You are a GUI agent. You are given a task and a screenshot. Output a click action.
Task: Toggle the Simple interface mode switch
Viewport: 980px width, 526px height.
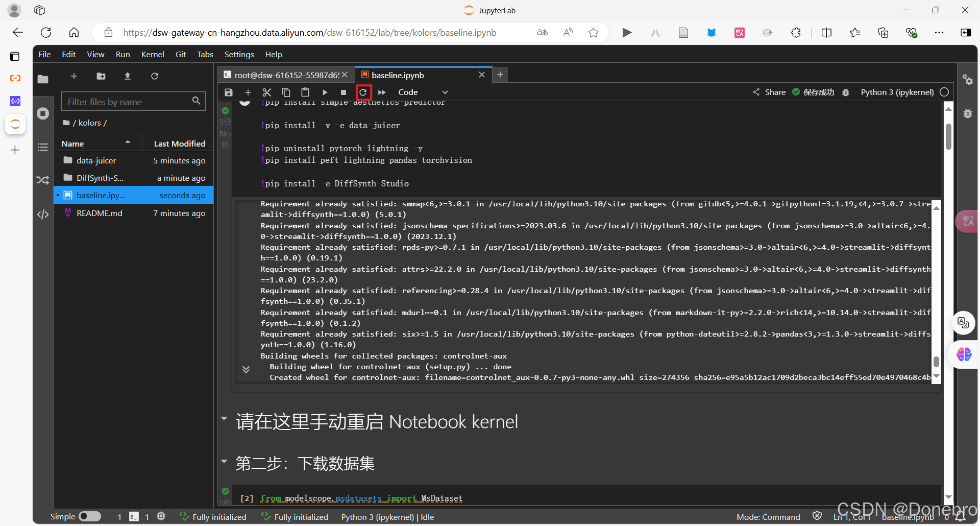tap(89, 517)
